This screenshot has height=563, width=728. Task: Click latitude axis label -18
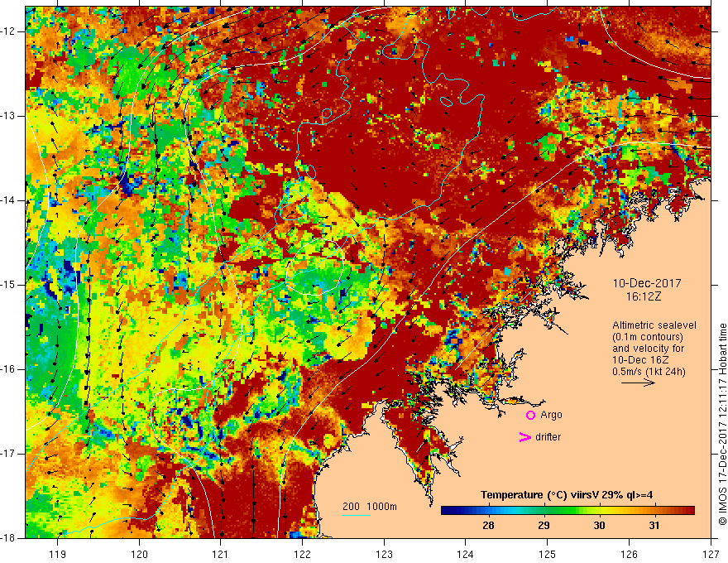tap(8, 538)
